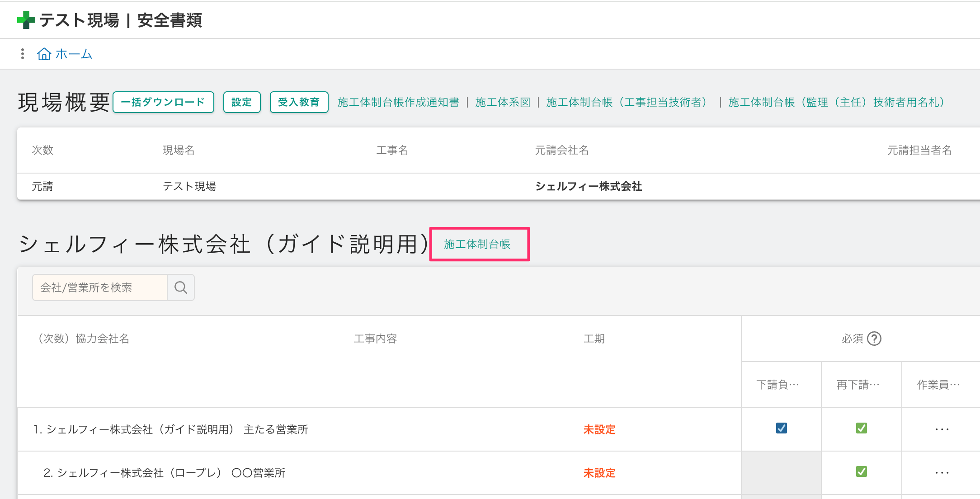Image resolution: width=980 pixels, height=499 pixels.
Task: Click the 必須 help question mark icon
Action: point(874,339)
